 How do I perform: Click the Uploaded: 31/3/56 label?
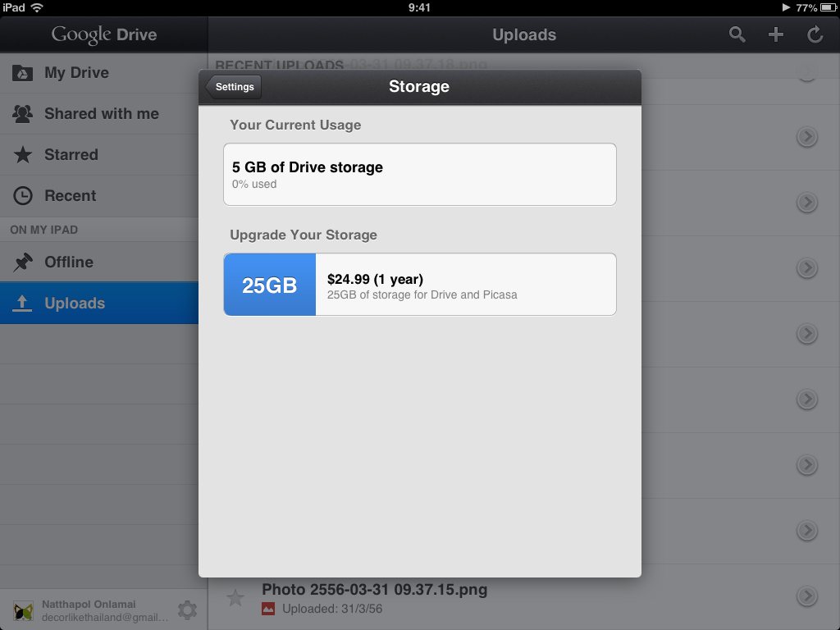coord(332,609)
